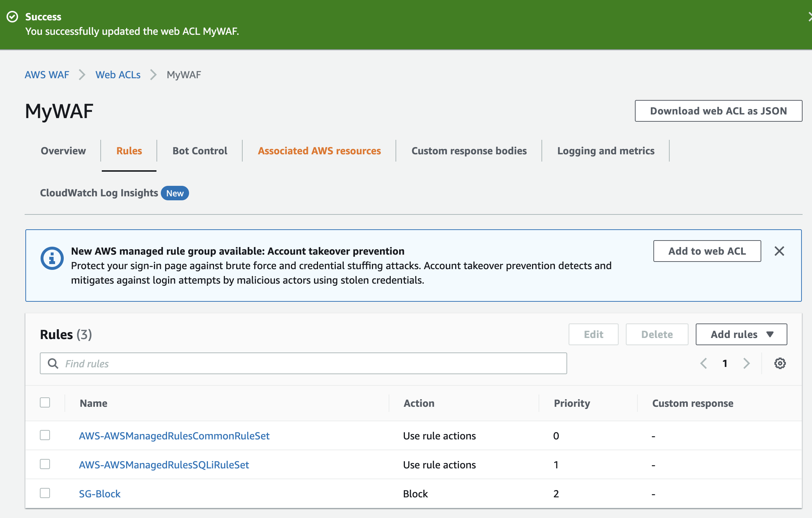Screen dimensions: 812x518
Task: Open Associated AWS resources tab
Action: coord(319,151)
